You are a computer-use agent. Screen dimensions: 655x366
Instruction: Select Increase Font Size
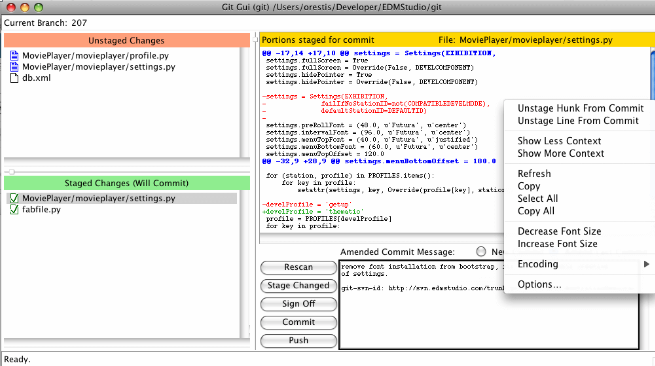tap(557, 244)
